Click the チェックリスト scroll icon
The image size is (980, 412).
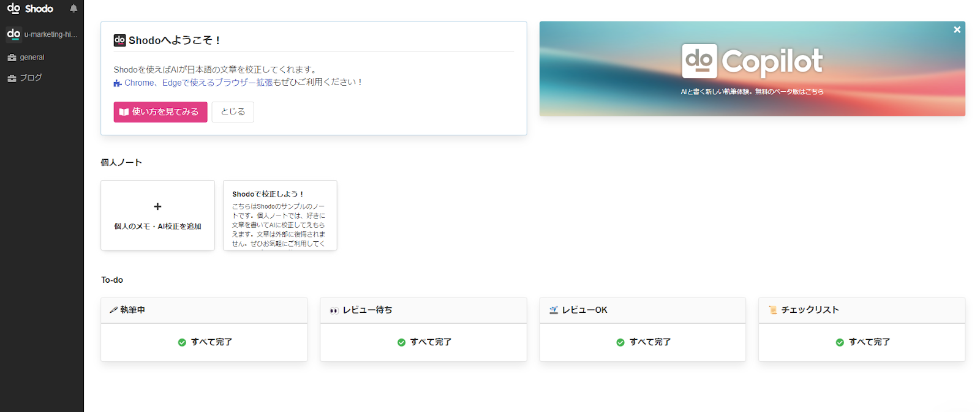pyautogui.click(x=772, y=310)
